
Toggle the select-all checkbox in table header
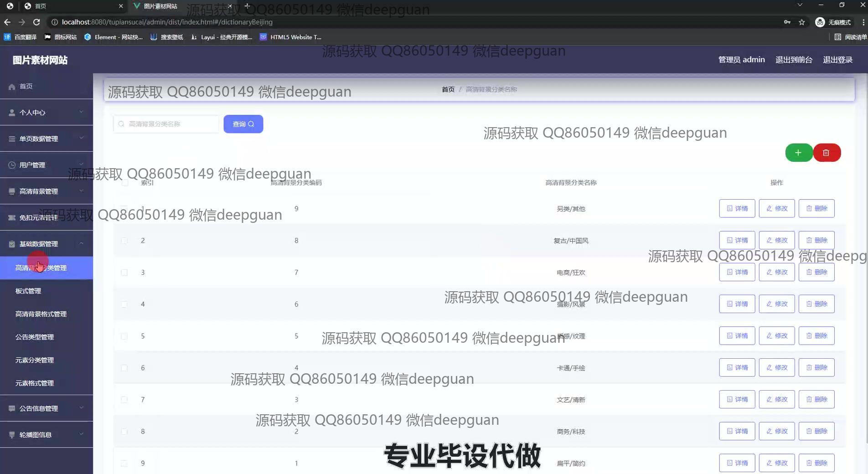click(124, 182)
